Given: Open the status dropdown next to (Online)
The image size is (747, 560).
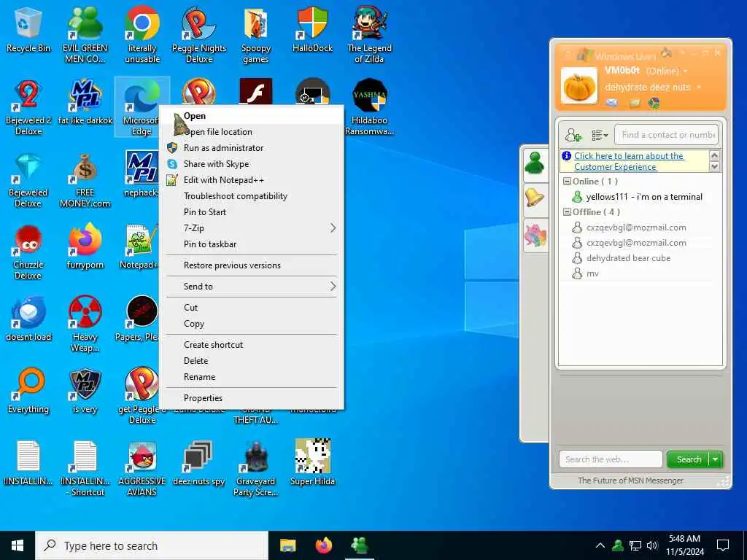Looking at the screenshot, I should pyautogui.click(x=685, y=71).
